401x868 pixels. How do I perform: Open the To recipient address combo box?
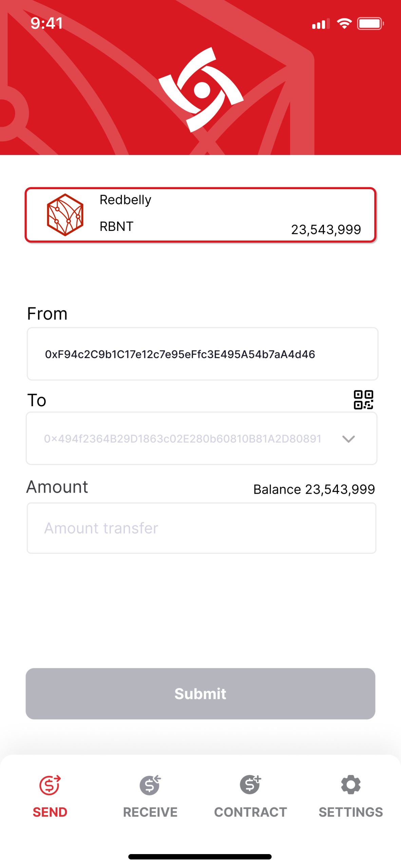pos(202,438)
